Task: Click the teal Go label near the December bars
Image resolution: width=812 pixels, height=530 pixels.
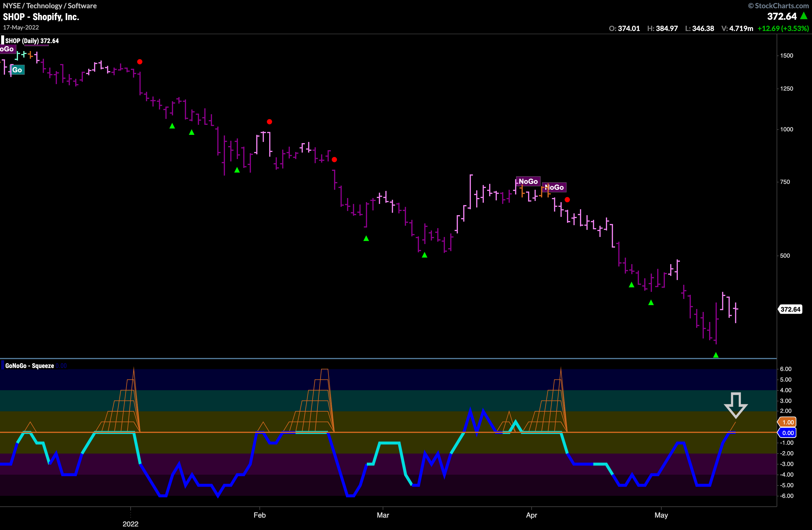Action: click(x=17, y=70)
